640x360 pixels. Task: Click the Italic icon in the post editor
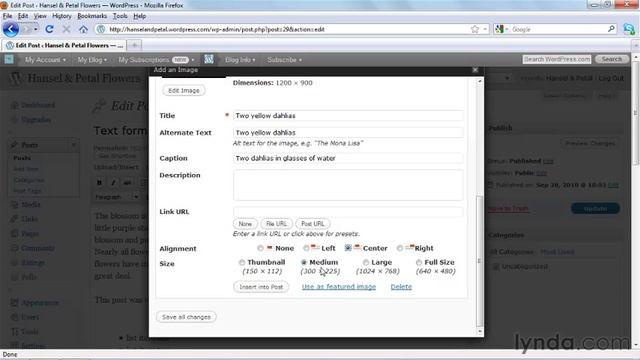pyautogui.click(x=113, y=183)
